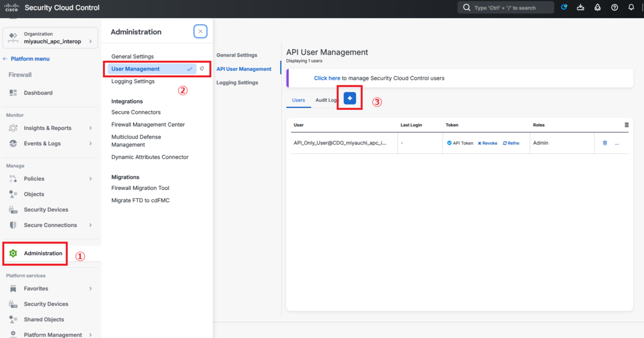
Task: Expand Platform Management submenu arrow
Action: point(90,335)
